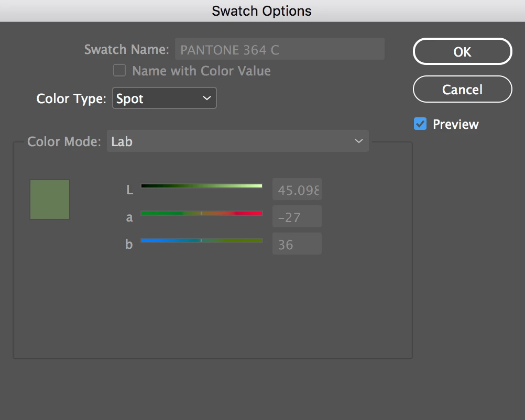Click the Swatch Options title bar
The width and height of the screenshot is (525, 420).
[x=262, y=10]
